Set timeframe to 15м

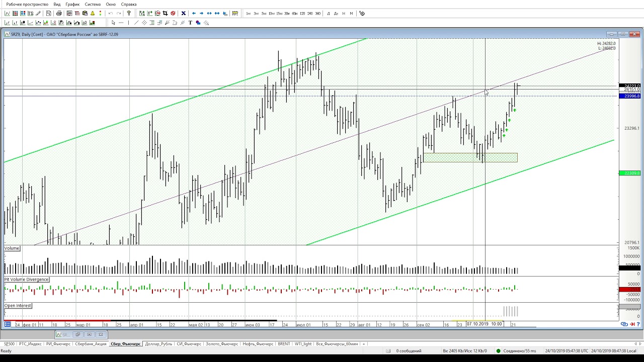point(279,14)
